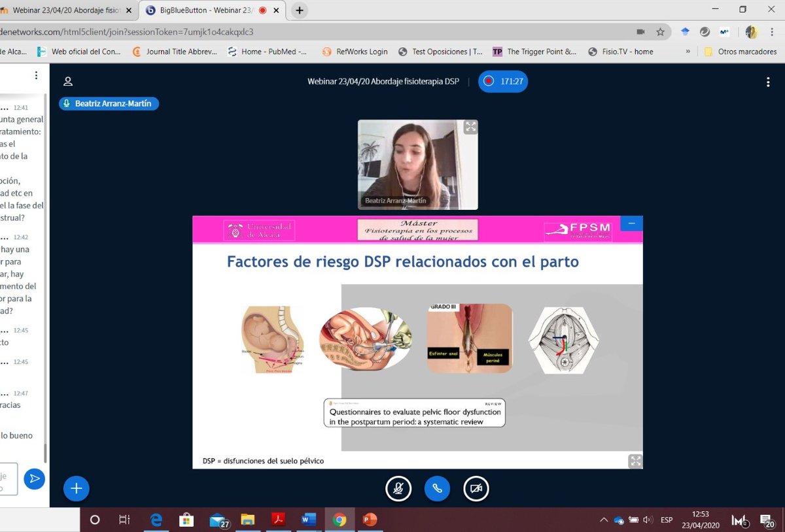Switch to the Webinar 23/04/20 Abordaje tab
The image size is (785, 532).
coord(65,10)
